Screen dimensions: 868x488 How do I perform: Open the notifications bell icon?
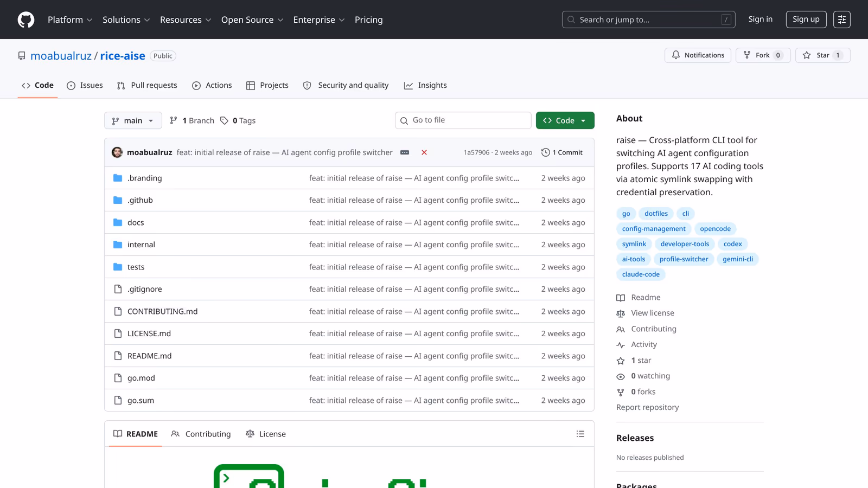676,55
